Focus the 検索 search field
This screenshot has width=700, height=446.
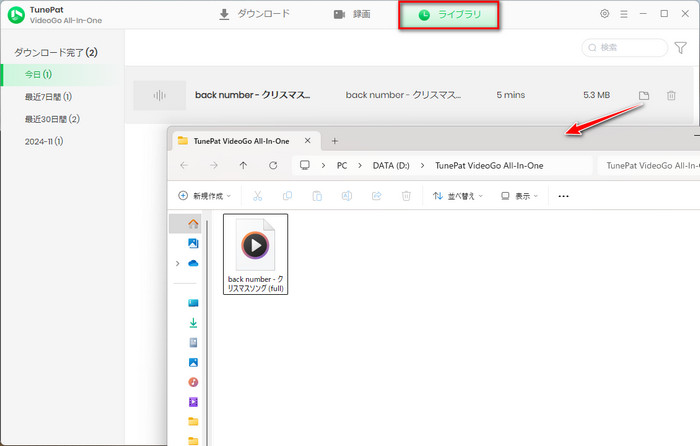pos(625,47)
